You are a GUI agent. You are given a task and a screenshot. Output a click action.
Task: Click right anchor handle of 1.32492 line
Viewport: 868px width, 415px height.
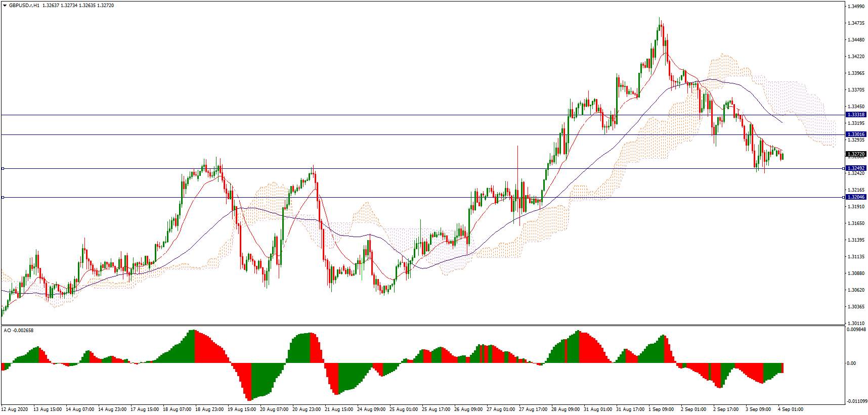click(843, 168)
